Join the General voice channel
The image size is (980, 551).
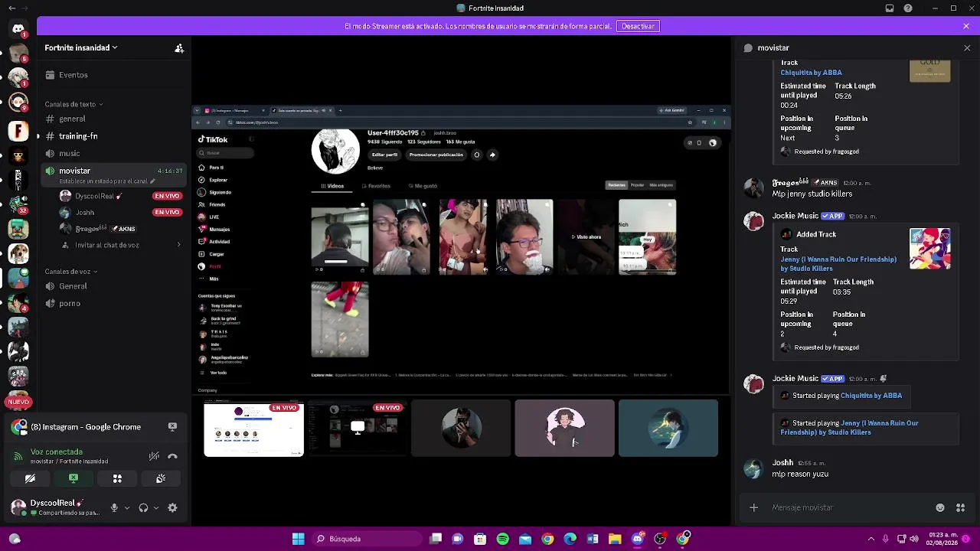(x=115, y=286)
